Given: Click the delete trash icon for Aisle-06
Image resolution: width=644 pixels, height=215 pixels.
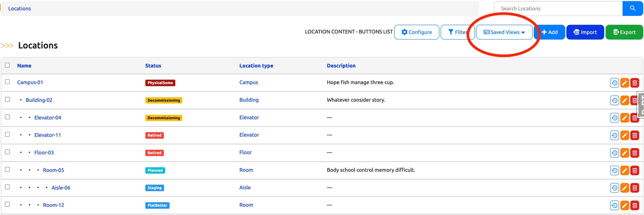Looking at the screenshot, I should pos(635,188).
